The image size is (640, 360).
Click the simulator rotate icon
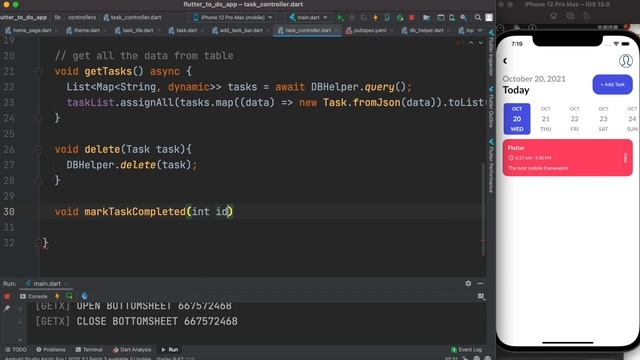pos(587,16)
